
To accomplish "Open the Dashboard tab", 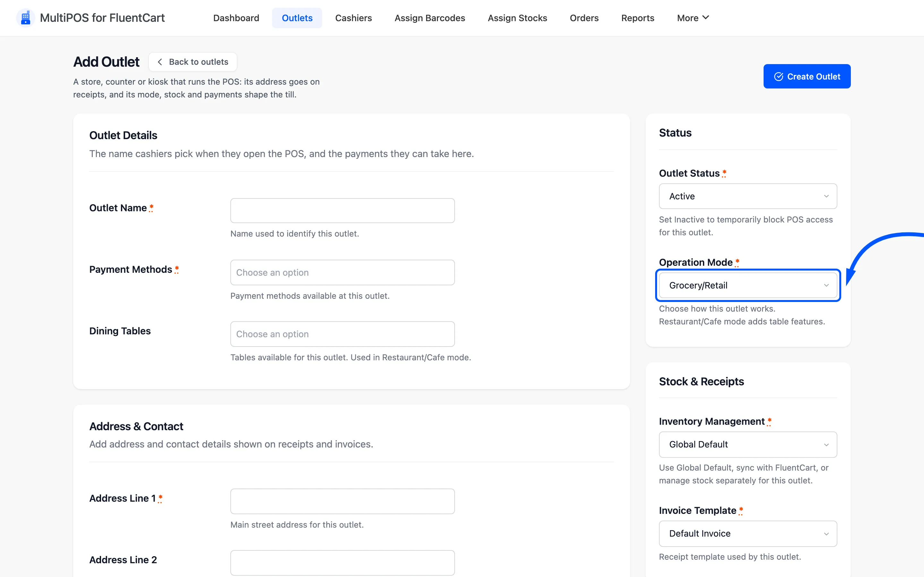I will coord(236,18).
